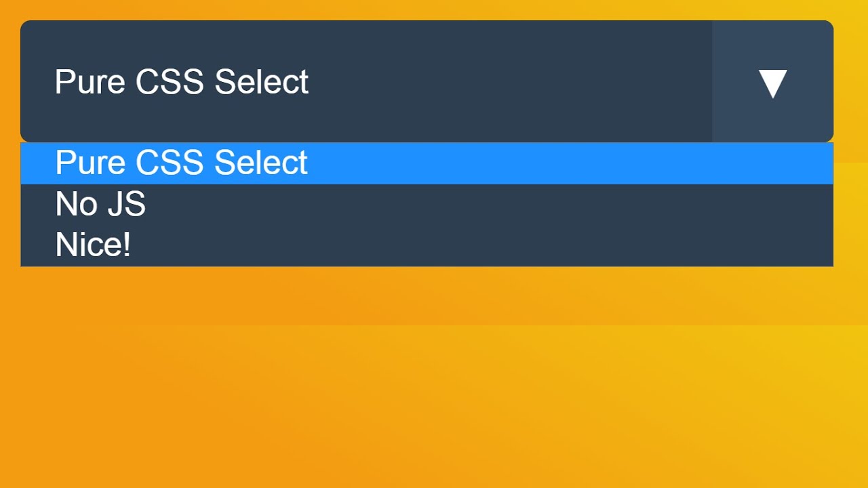Pick the highlighted "Pure CSS Select" option
The image size is (868, 488).
click(x=181, y=163)
